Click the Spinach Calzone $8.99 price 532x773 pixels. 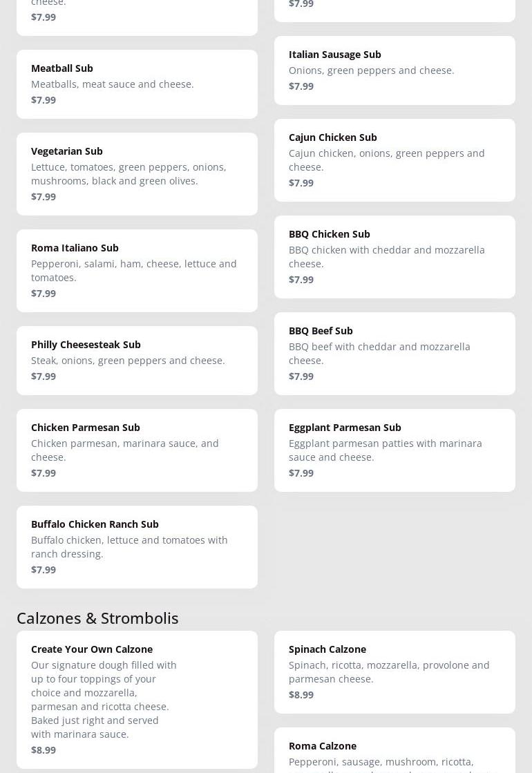coord(301,694)
